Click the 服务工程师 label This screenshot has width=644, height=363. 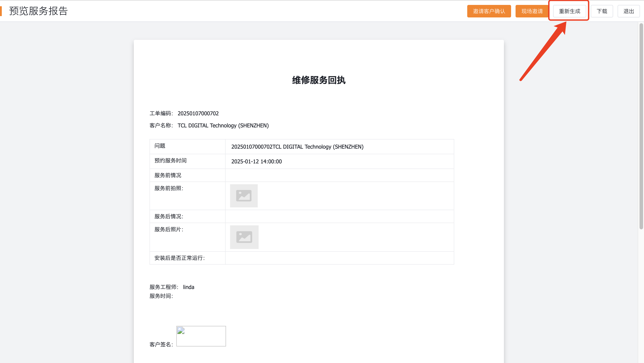coord(164,287)
